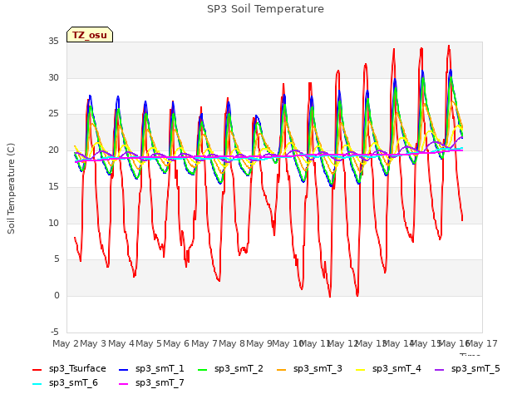This screenshot has width=532, height=399.
Task: Click the May 17 x-axis tick label
Action: point(482,343)
